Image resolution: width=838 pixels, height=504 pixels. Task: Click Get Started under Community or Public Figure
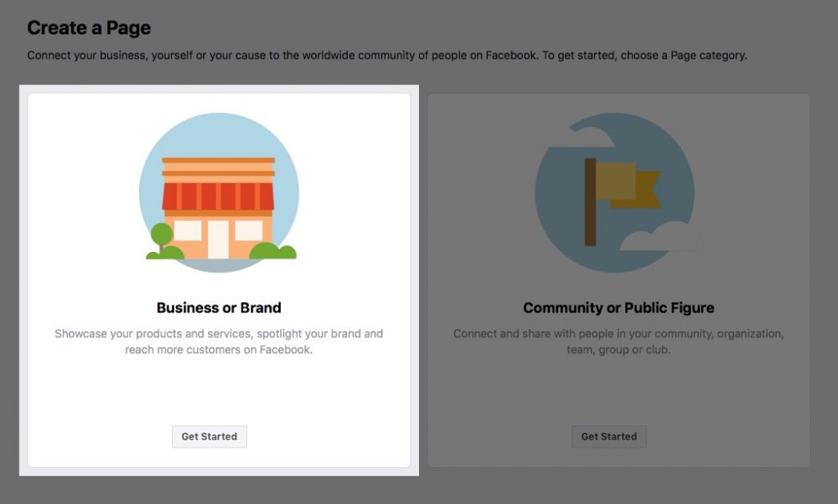tap(609, 437)
